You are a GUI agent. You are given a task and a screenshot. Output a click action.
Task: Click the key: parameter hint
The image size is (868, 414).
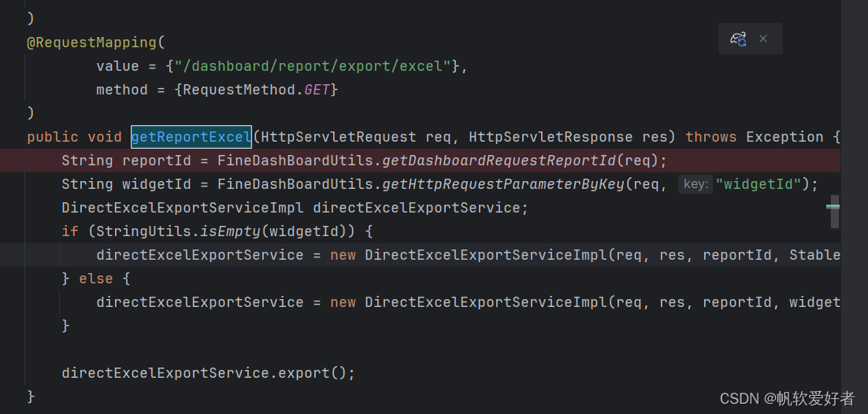point(696,184)
